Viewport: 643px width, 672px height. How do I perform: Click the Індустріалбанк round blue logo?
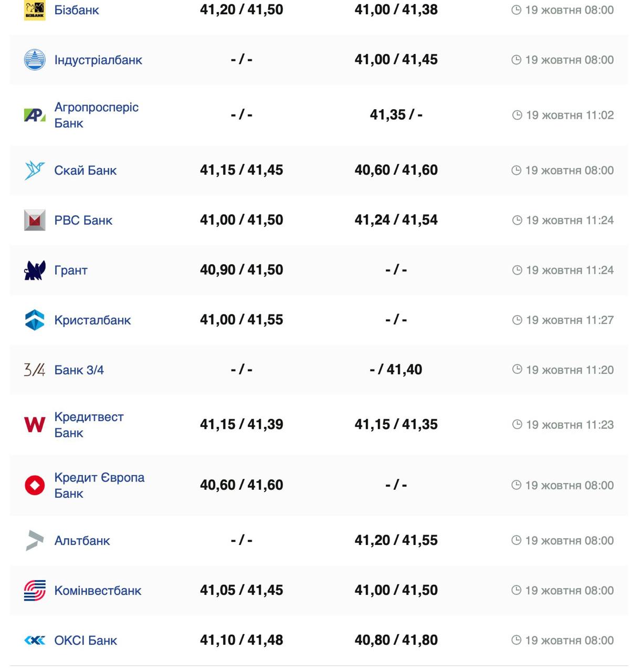coord(35,60)
